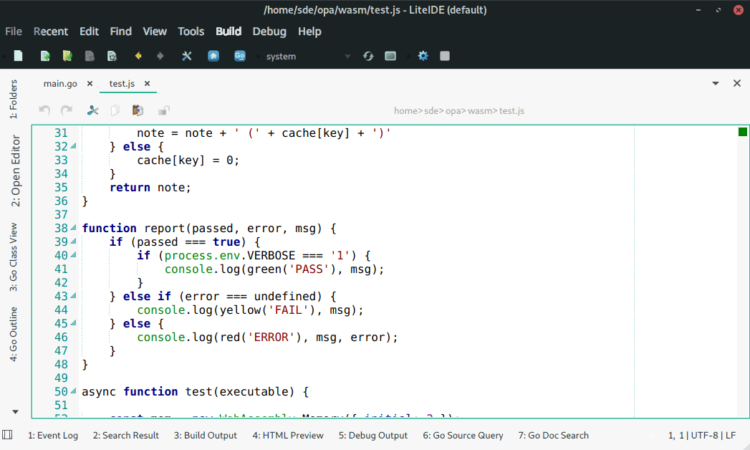The height and width of the screenshot is (450, 750).
Task: Show the 2: Open Editor side panel
Action: [x=15, y=171]
